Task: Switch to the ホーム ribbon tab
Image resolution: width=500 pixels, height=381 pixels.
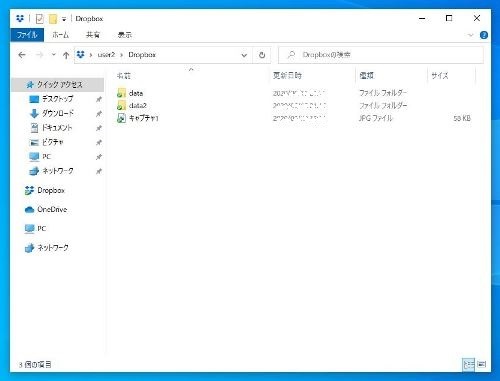Action: pos(60,35)
